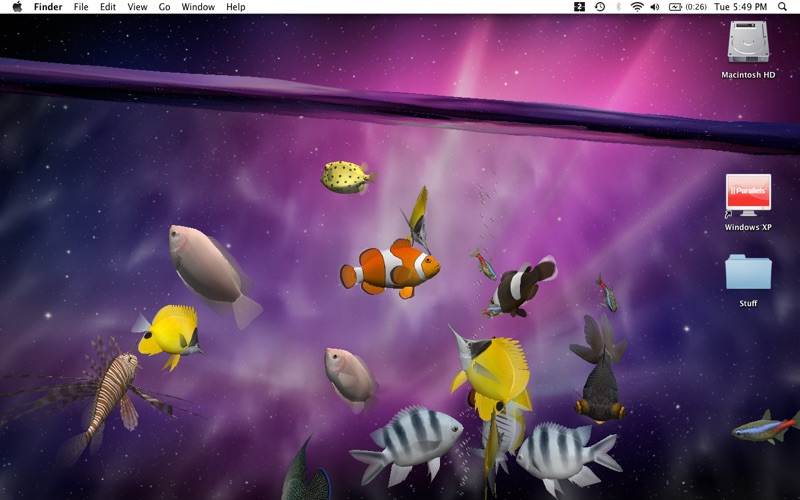800x500 pixels.
Task: Click the volume speaker icon
Action: (655, 7)
